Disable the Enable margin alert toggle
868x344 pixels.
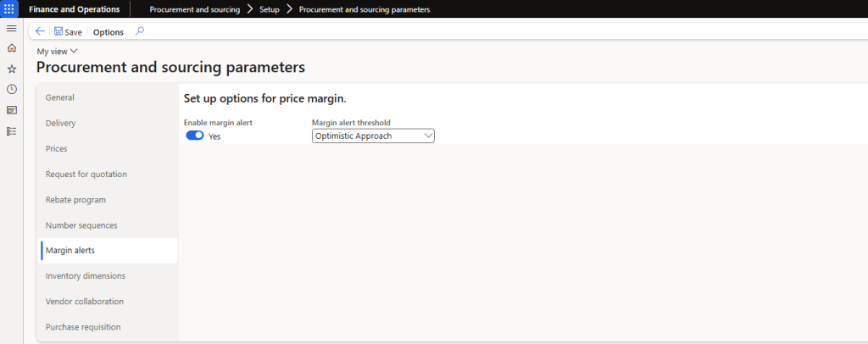(195, 136)
